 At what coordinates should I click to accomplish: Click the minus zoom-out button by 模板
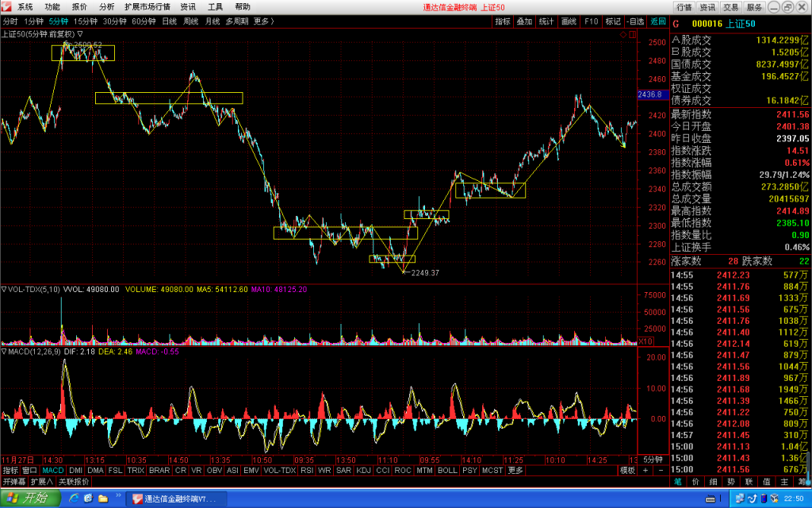(x=661, y=470)
